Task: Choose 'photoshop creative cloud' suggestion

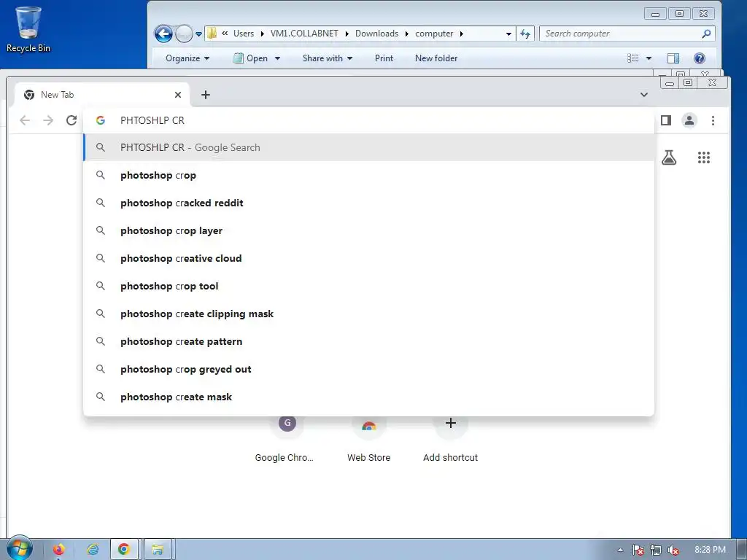Action: [368, 258]
